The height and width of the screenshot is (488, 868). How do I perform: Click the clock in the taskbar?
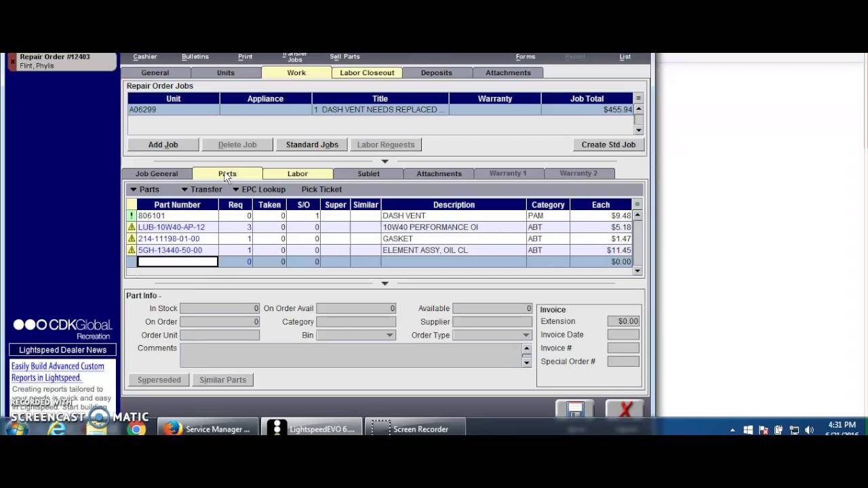click(842, 429)
